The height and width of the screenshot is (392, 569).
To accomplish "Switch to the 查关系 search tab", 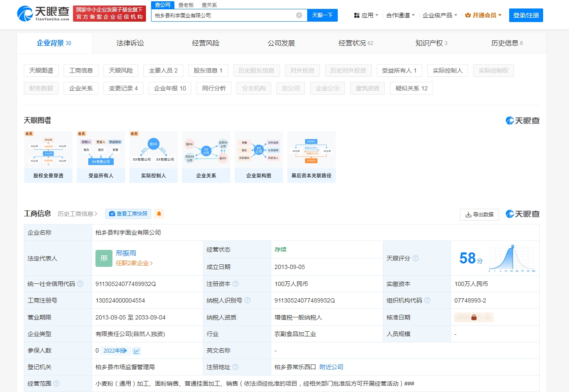I will (x=209, y=5).
